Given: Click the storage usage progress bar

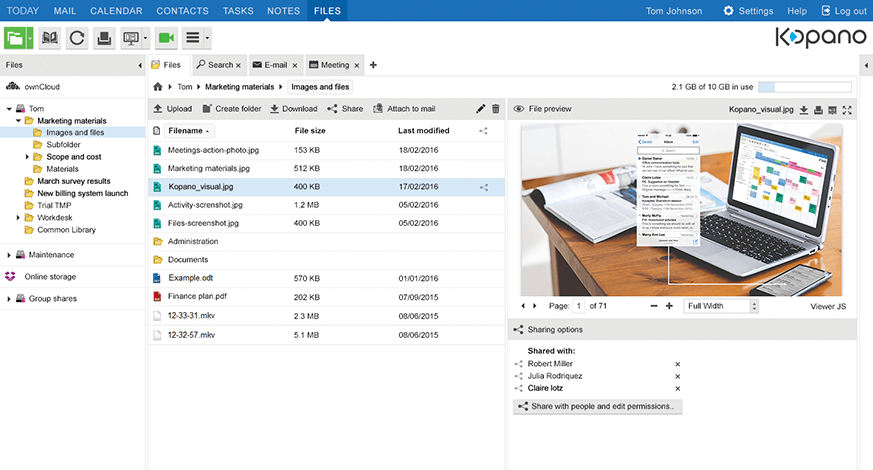Looking at the screenshot, I should click(x=805, y=87).
